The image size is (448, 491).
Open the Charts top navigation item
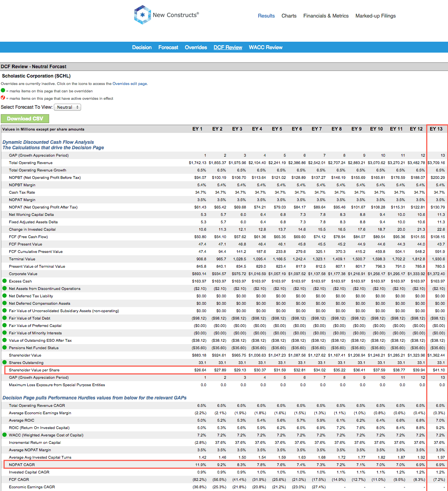click(289, 16)
